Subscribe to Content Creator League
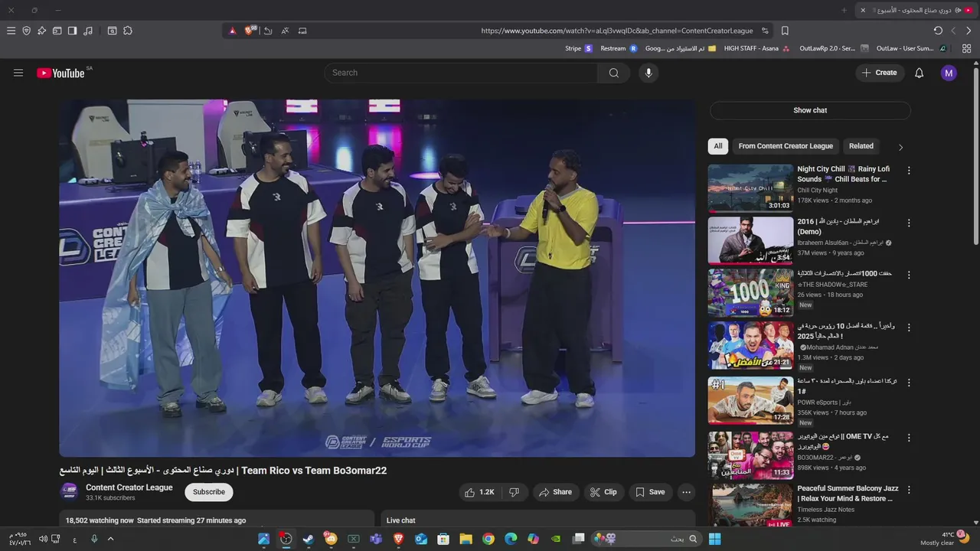The height and width of the screenshot is (551, 980). coord(209,492)
